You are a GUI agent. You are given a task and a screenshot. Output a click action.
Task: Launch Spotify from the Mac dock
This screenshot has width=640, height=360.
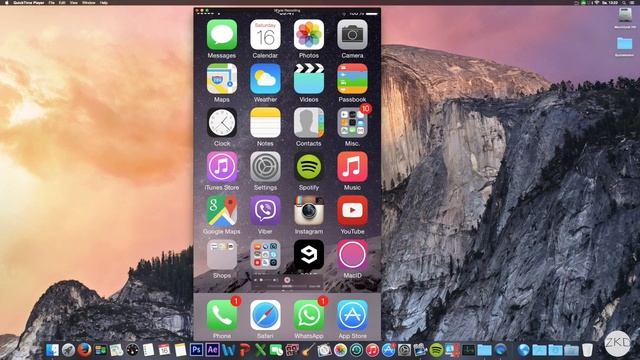(436, 350)
